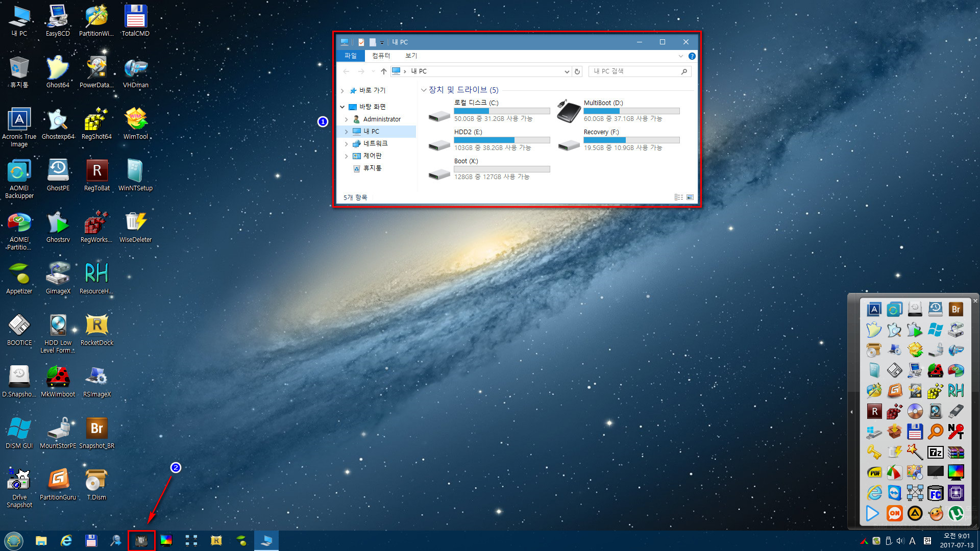
Task: Select the MultiBoot (D:) drive
Action: [x=619, y=111]
